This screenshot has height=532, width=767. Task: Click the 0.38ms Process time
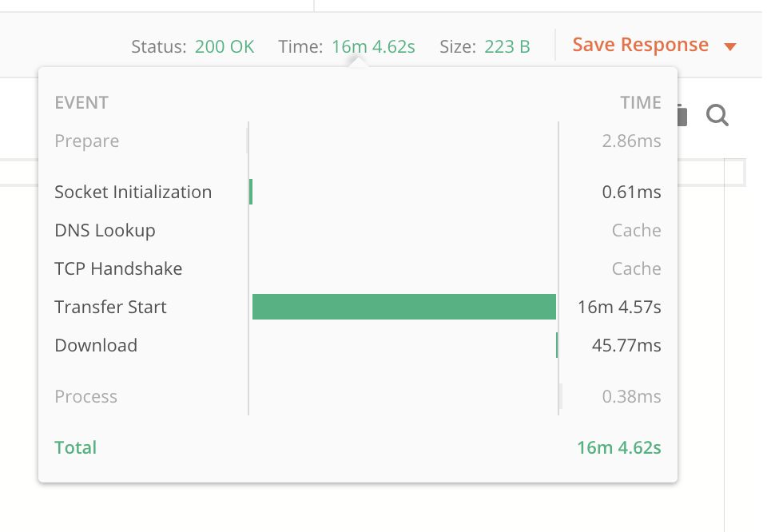tap(631, 396)
